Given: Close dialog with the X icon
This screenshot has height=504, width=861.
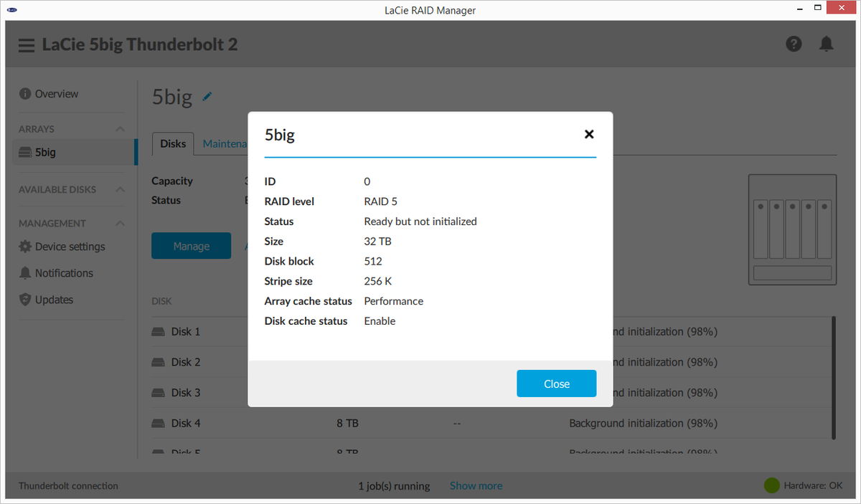Looking at the screenshot, I should pos(589,134).
